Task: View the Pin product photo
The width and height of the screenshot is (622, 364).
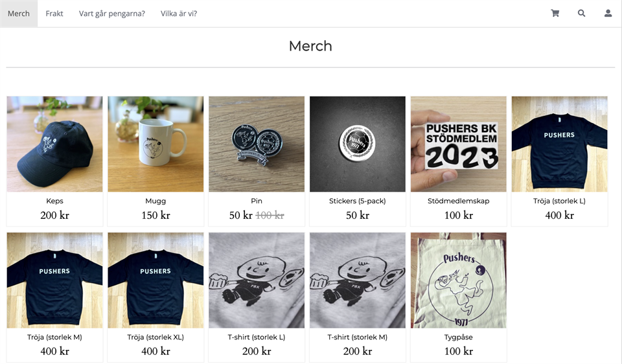Action: (257, 144)
